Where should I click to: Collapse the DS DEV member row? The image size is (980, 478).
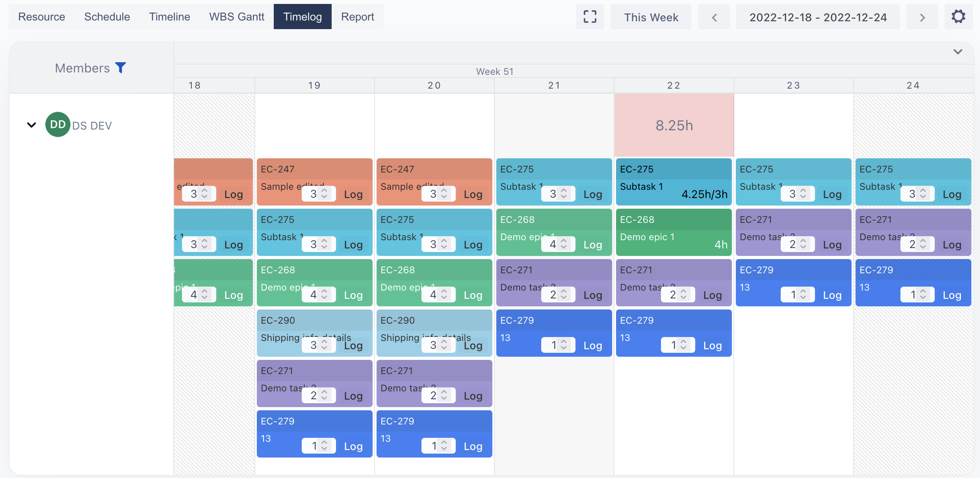point(32,125)
